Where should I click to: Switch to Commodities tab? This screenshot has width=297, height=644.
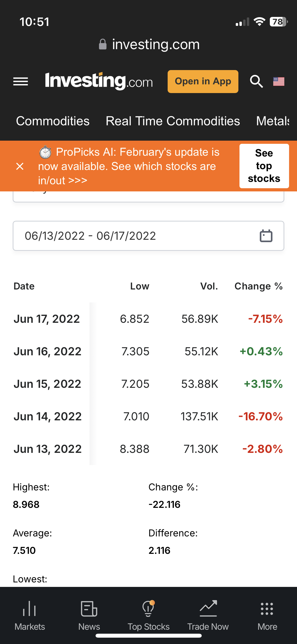pyautogui.click(x=53, y=121)
